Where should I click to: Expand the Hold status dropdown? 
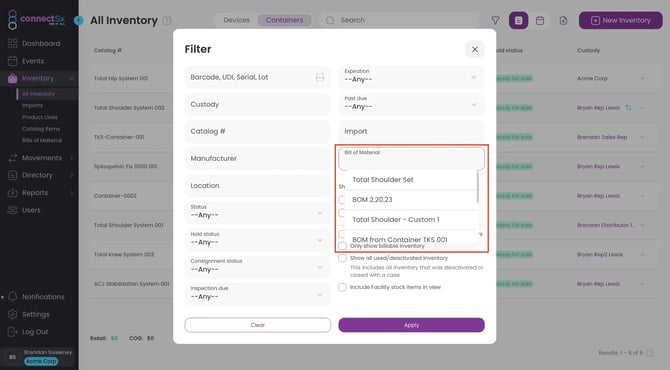pos(258,240)
